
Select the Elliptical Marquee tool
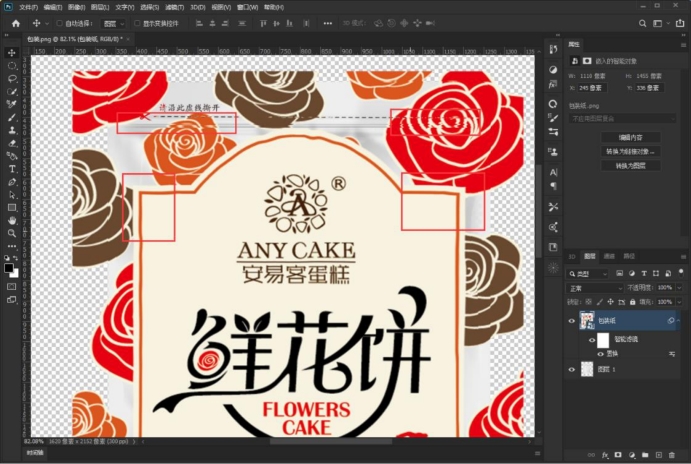pos(12,66)
